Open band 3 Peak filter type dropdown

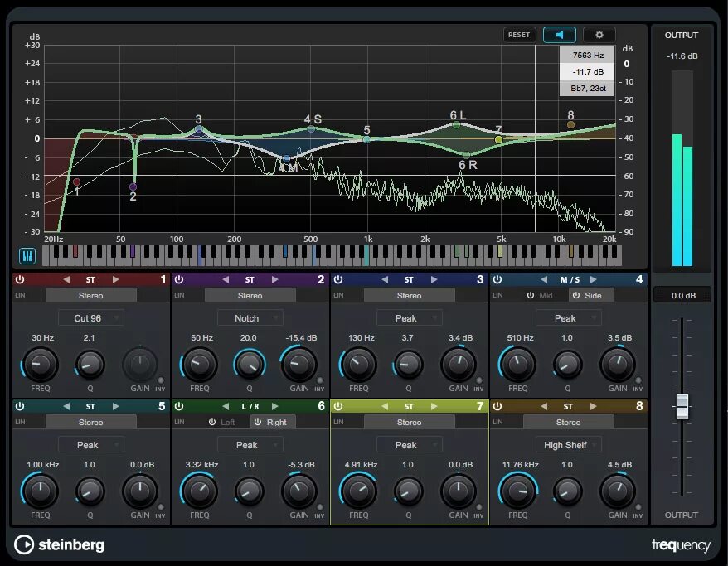tap(410, 318)
